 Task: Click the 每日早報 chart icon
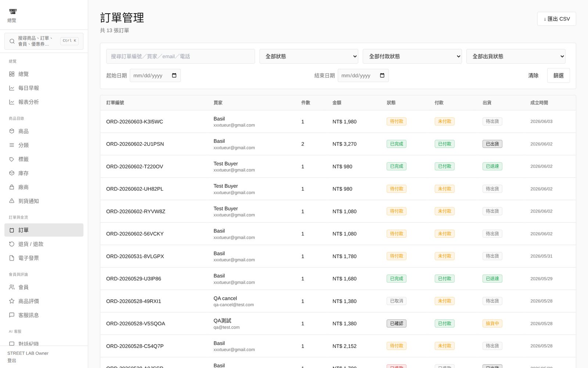click(x=12, y=88)
